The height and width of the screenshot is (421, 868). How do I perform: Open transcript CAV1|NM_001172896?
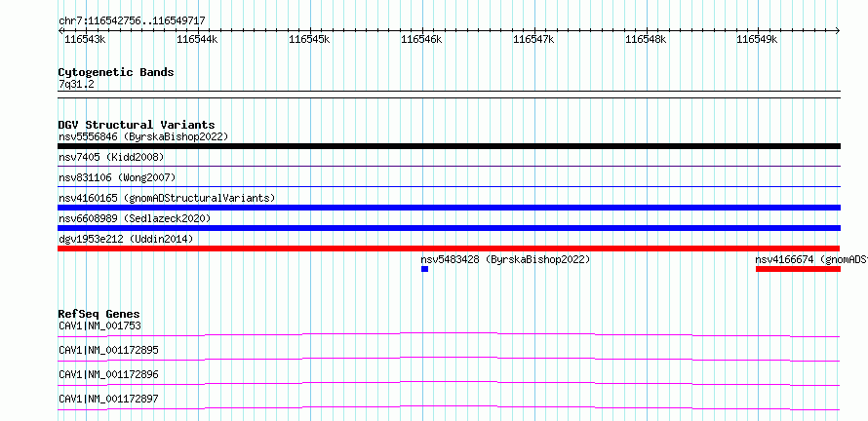pyautogui.click(x=108, y=374)
